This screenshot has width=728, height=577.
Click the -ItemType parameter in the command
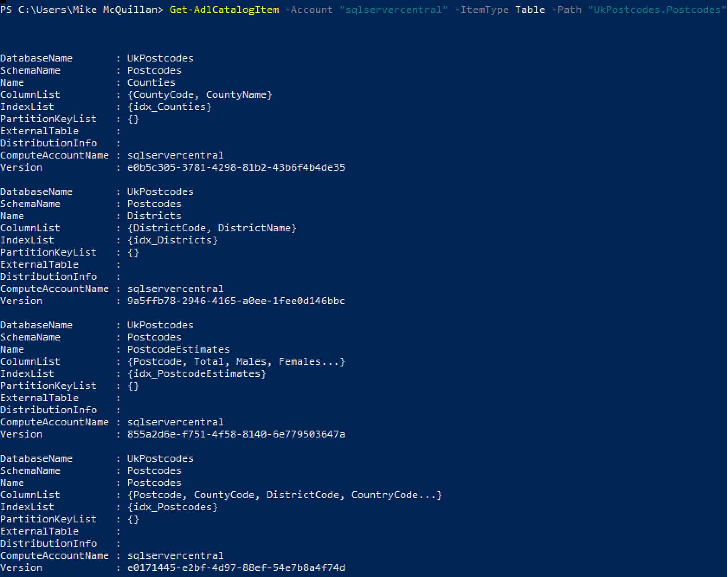tap(482, 10)
